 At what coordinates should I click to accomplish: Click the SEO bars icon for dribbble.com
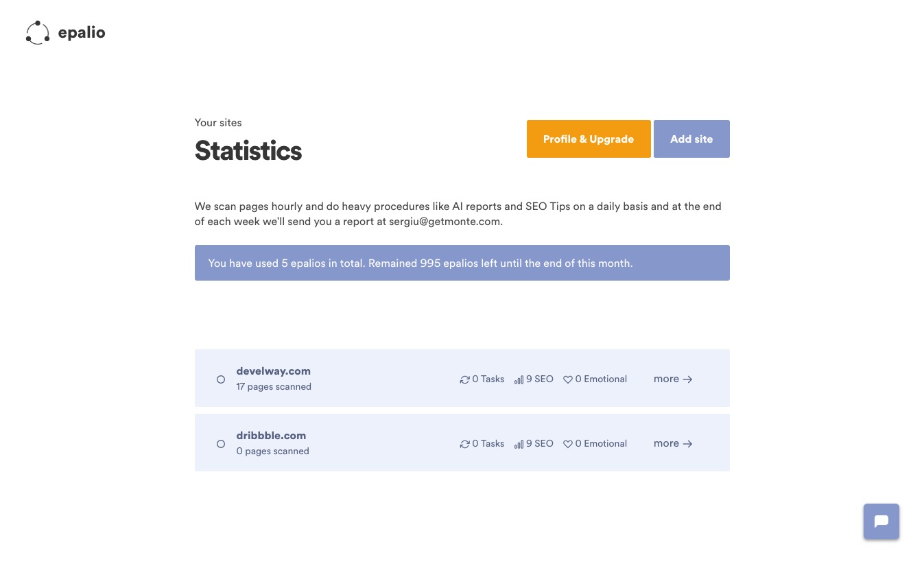pos(519,444)
